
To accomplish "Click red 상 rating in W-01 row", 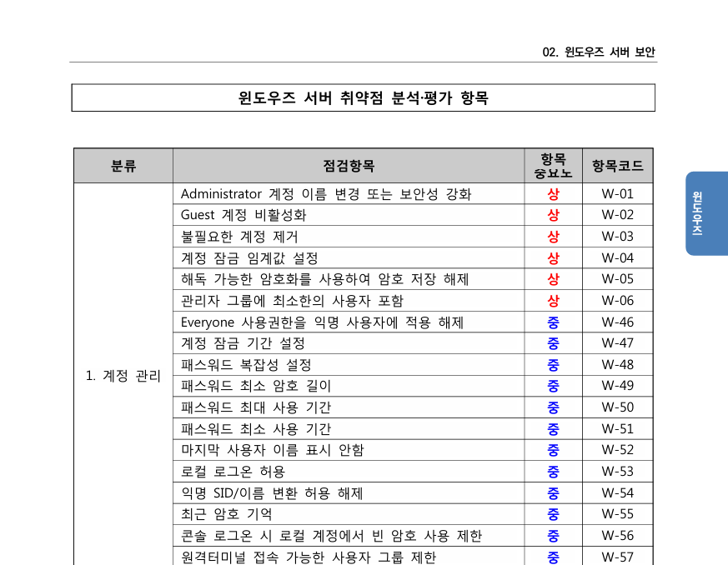I will coord(553,194).
